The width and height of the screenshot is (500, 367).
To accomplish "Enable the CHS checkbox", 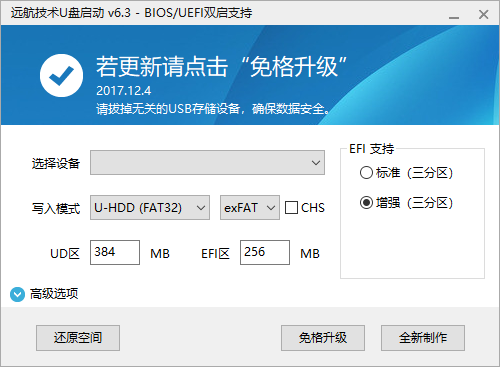I will coord(291,208).
